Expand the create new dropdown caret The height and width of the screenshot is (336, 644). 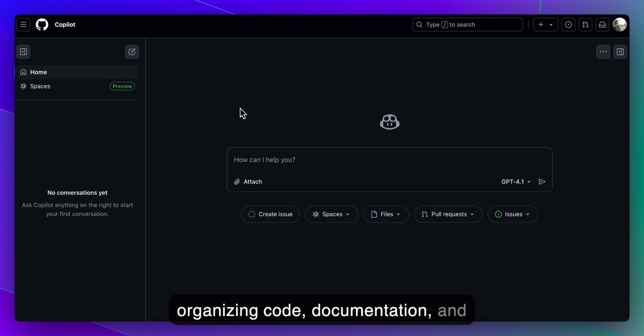tap(551, 25)
